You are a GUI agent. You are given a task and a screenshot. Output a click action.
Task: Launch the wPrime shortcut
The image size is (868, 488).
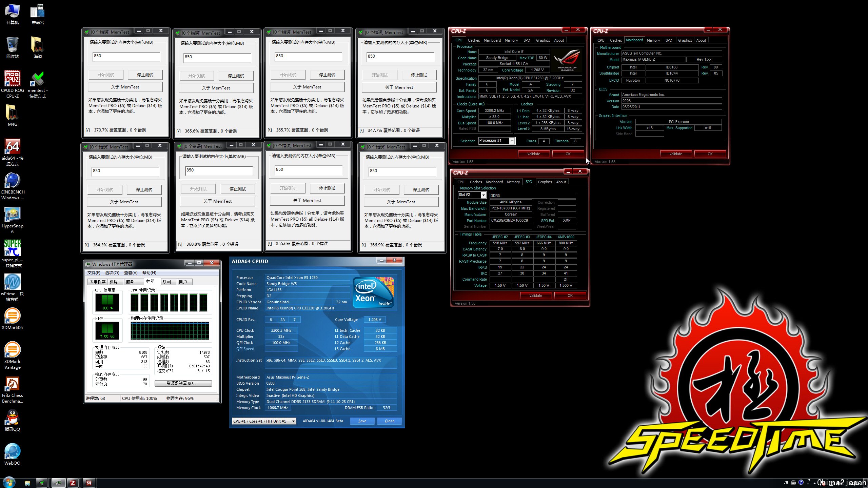(13, 288)
